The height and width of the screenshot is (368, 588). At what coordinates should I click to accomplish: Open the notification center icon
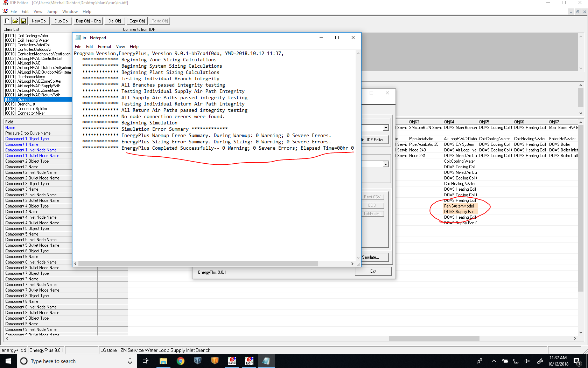(577, 361)
